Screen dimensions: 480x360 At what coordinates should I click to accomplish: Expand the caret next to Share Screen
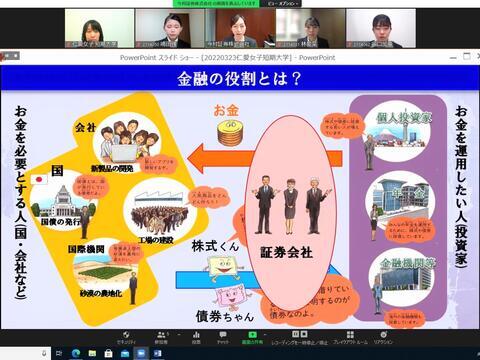pyautogui.click(x=266, y=334)
